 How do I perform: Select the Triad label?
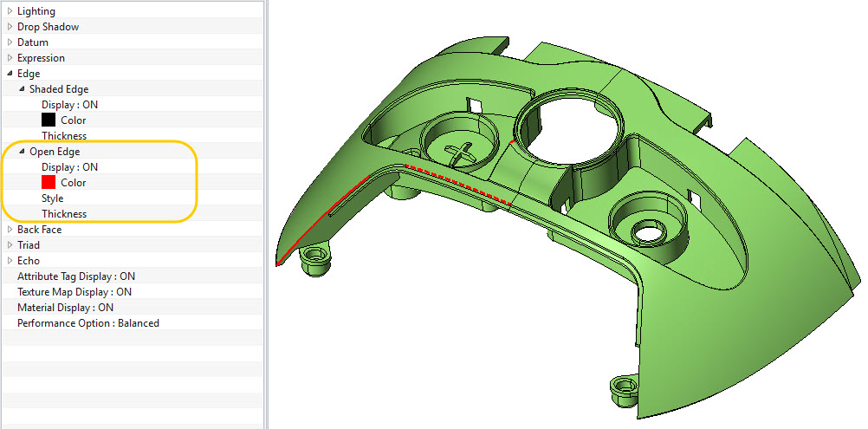click(x=29, y=244)
